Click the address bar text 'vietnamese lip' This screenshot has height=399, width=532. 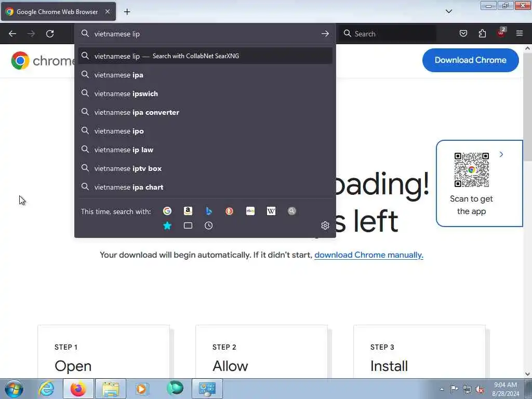point(117,34)
